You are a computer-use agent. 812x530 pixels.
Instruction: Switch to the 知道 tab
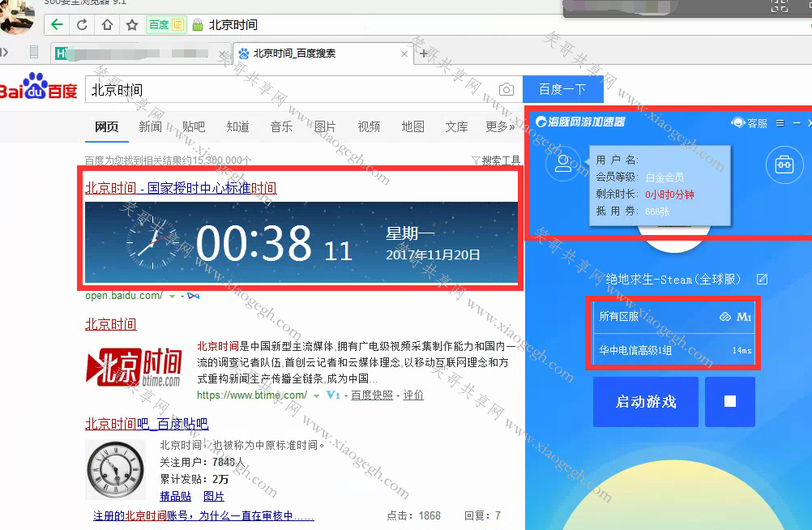(237, 127)
